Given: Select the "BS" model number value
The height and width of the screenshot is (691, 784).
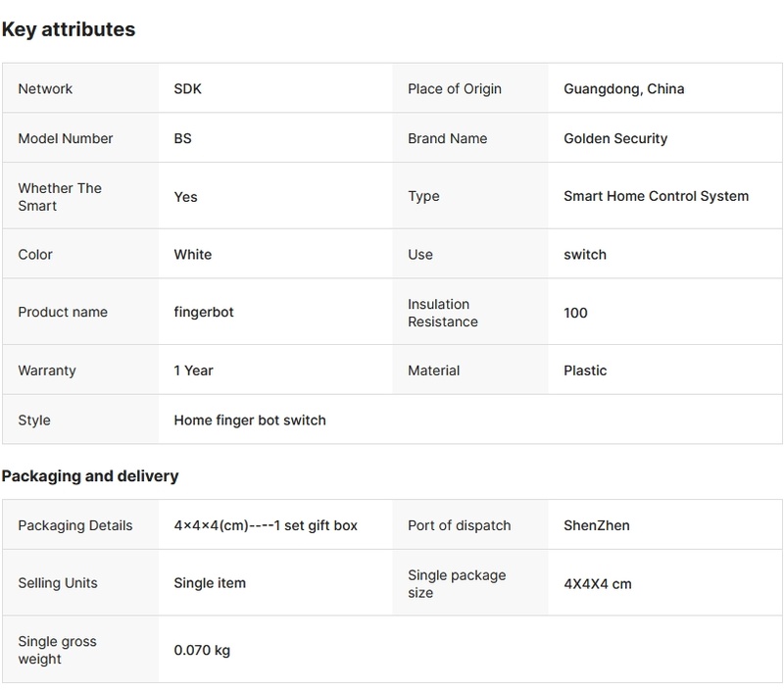Looking at the screenshot, I should point(182,138).
